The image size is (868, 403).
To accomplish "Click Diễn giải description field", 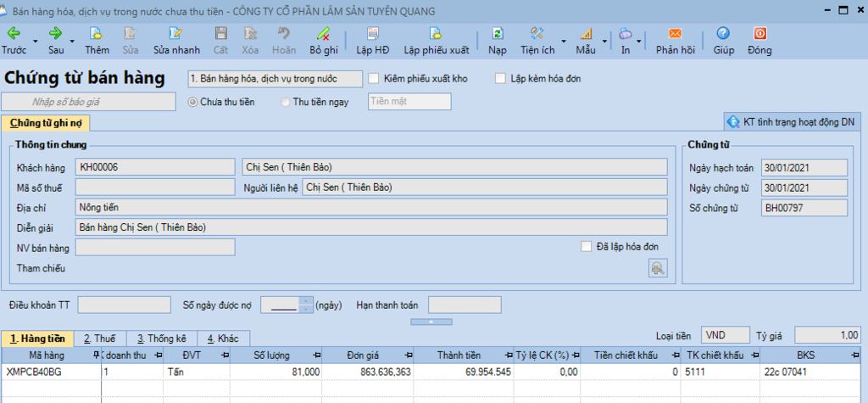I will click(x=371, y=227).
